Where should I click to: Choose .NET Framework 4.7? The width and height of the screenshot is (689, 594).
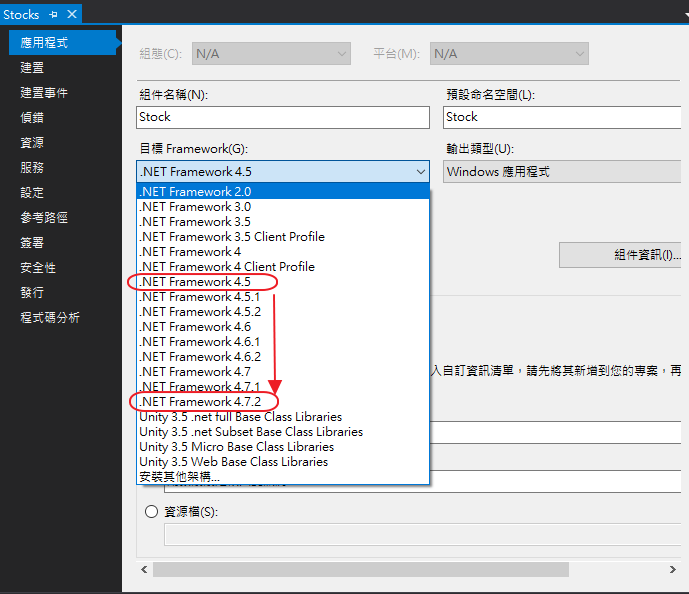point(283,372)
